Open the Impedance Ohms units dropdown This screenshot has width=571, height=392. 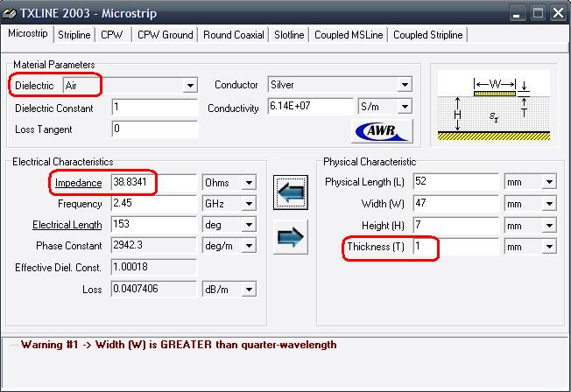pos(249,182)
